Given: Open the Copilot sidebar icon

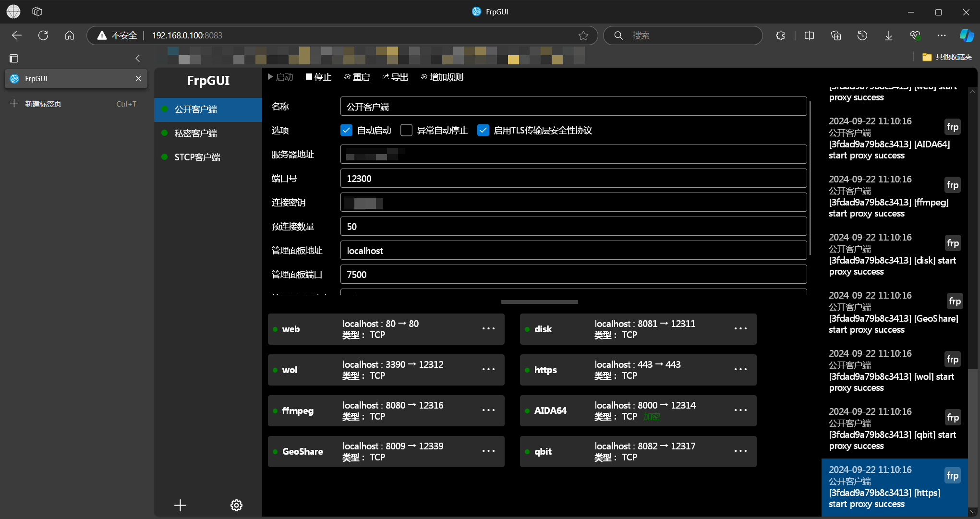Looking at the screenshot, I should click(x=967, y=35).
